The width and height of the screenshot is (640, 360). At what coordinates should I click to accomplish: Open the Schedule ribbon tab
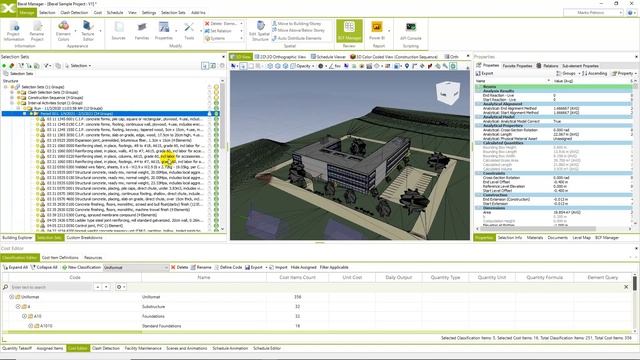[115, 13]
